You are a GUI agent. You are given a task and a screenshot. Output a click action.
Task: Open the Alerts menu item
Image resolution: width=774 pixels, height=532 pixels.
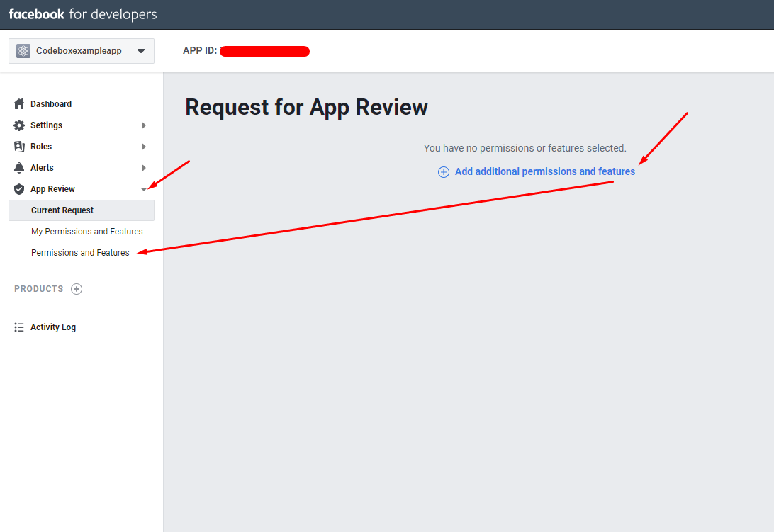click(42, 168)
